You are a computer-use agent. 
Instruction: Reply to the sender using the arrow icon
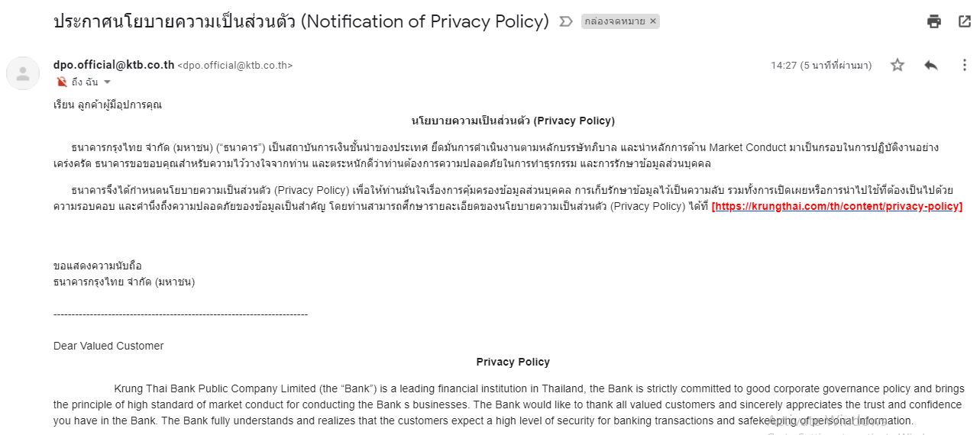930,66
